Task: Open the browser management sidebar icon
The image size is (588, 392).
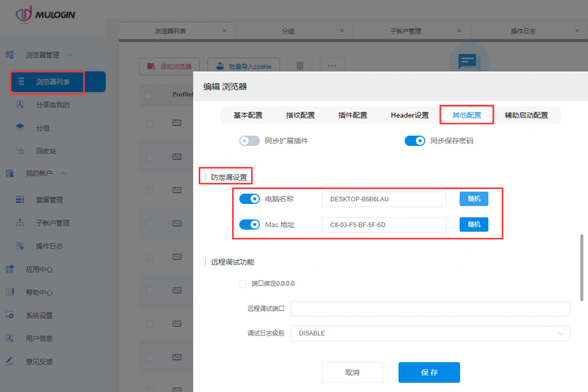Action: point(10,55)
